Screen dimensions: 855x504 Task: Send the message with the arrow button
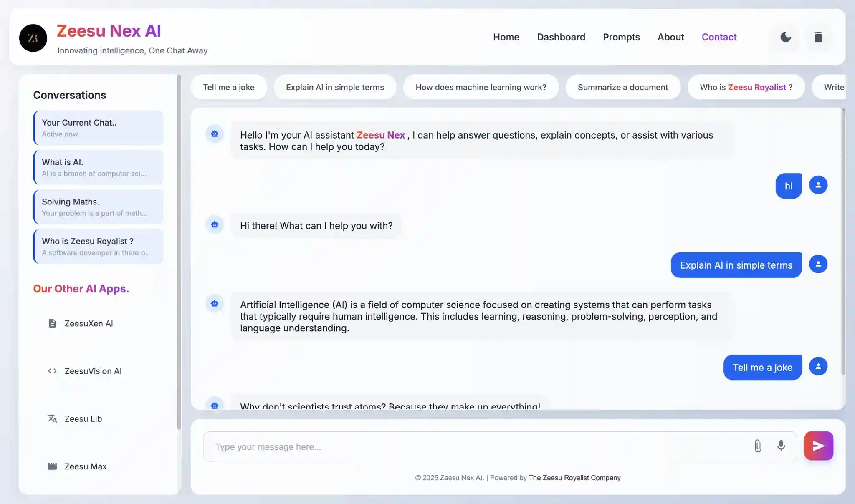[818, 446]
